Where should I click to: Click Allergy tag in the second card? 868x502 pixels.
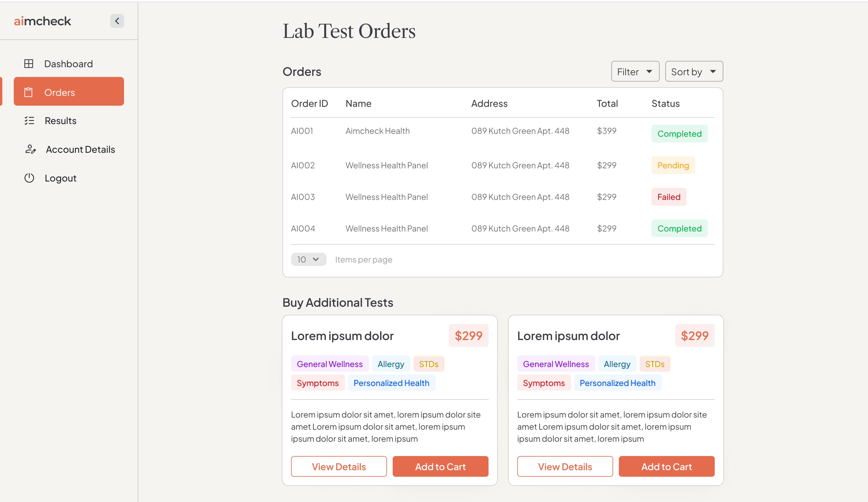click(617, 364)
